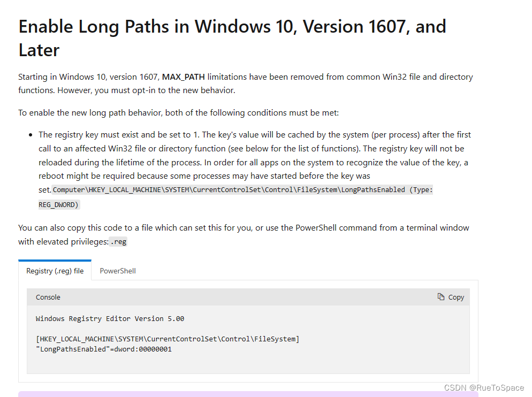Click the Copy button in the Console header
The height and width of the screenshot is (397, 532).
(x=455, y=297)
